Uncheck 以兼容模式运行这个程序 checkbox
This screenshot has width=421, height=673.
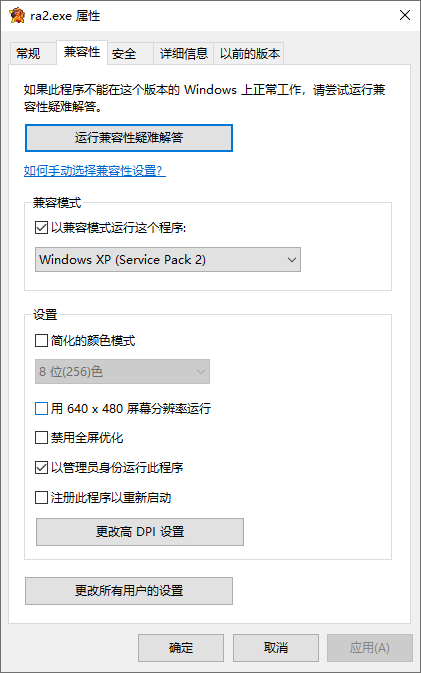[41, 227]
